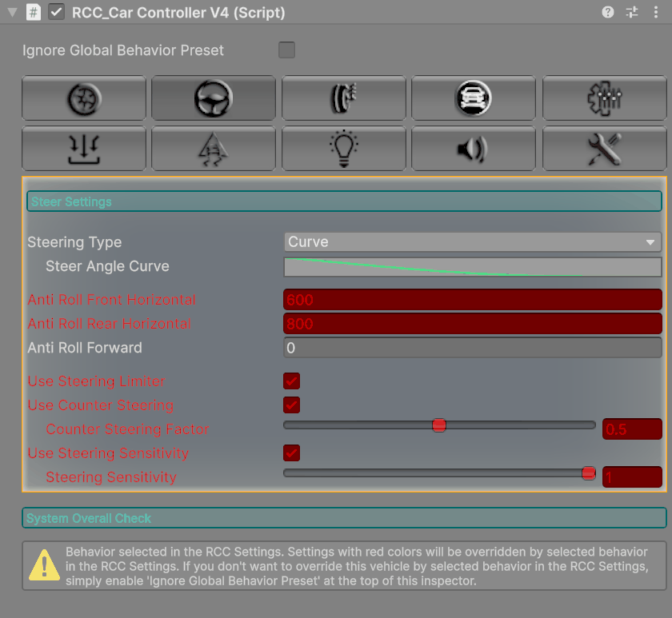Viewport: 672px width, 618px height.
Task: Click the Steering Type label
Action: point(74,242)
